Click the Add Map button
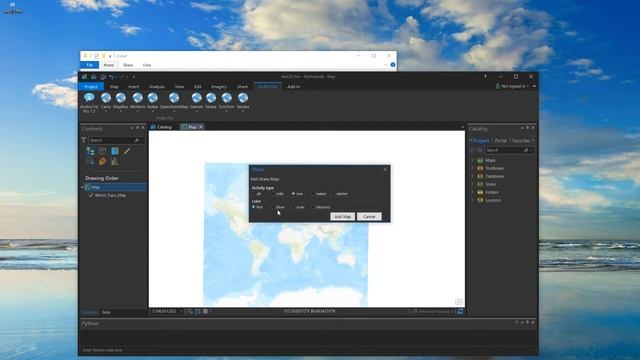This screenshot has height=360, width=640. [342, 217]
